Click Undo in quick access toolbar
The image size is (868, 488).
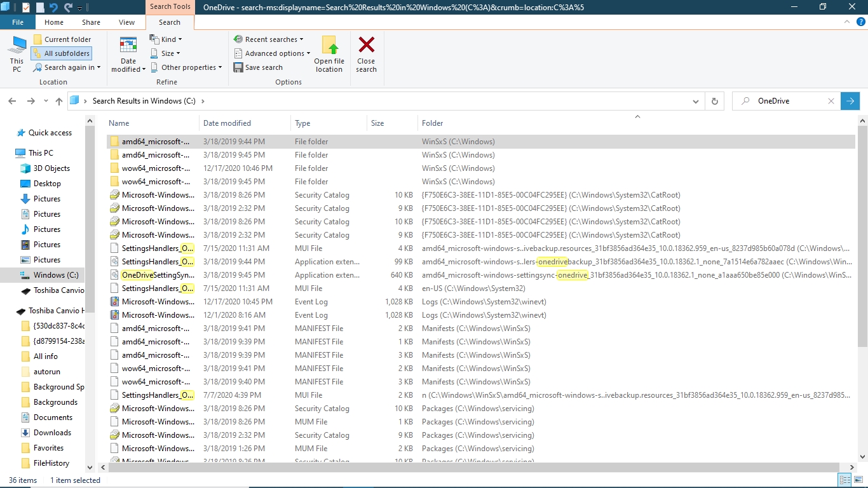coord(53,8)
